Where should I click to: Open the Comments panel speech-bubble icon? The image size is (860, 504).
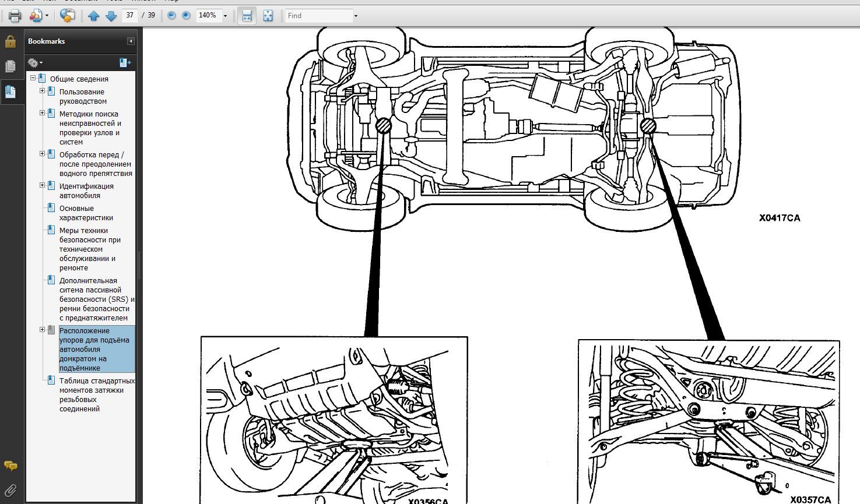coord(10,466)
